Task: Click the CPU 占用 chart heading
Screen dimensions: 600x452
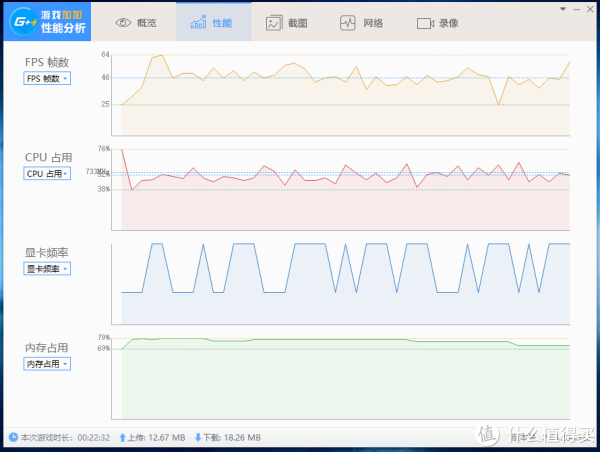Action: tap(49, 157)
